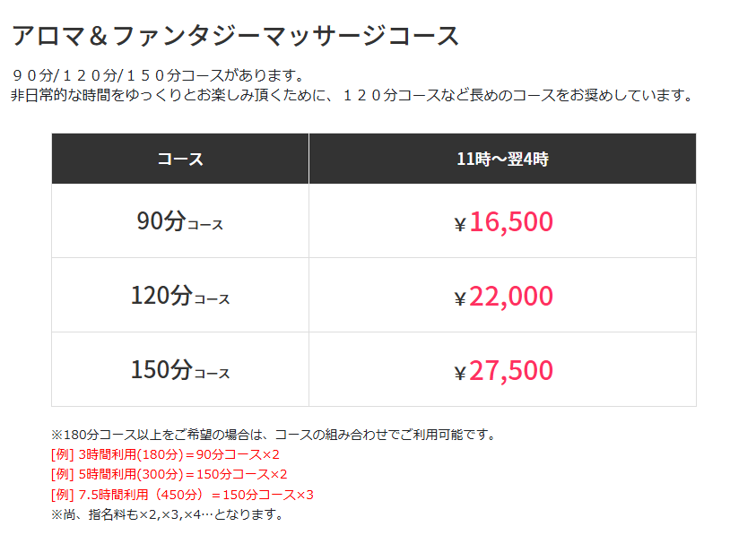Click the red 5時間利用(300分) example line

coord(169,474)
